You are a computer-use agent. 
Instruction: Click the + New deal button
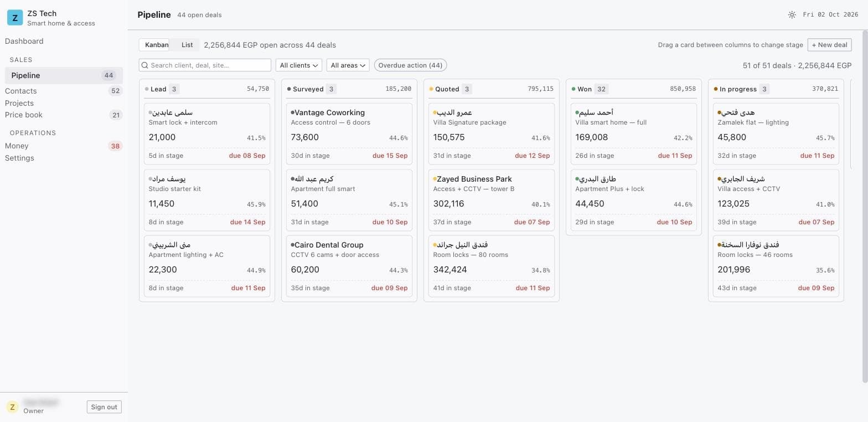829,45
